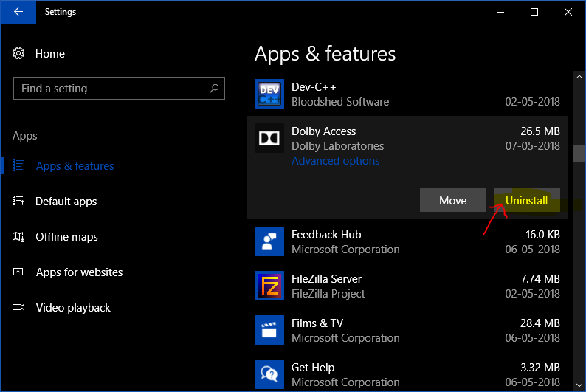Click the Apps section label

[x=24, y=136]
